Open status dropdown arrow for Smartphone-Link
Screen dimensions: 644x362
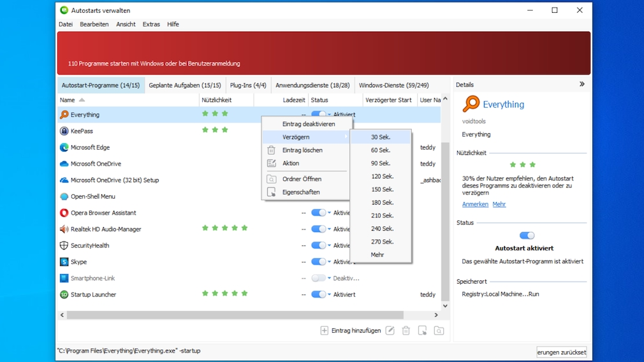coord(330,279)
